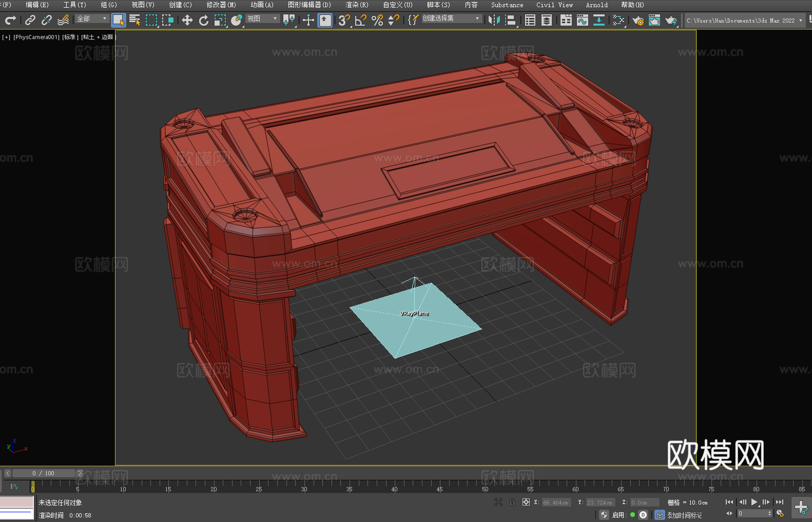Image resolution: width=812 pixels, height=522 pixels.
Task: Open Rendered Frame Window icon
Action: click(654, 20)
